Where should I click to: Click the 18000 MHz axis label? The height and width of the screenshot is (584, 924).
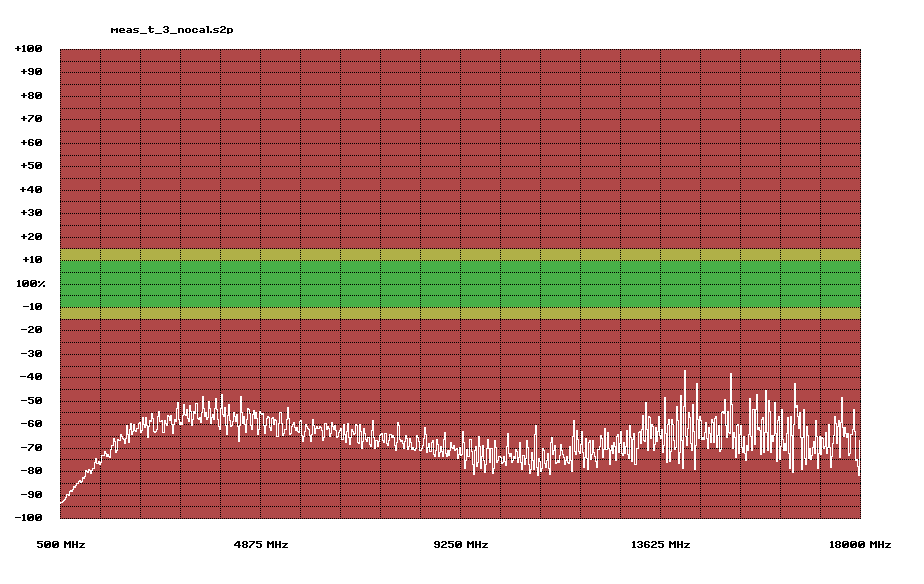pyautogui.click(x=863, y=545)
